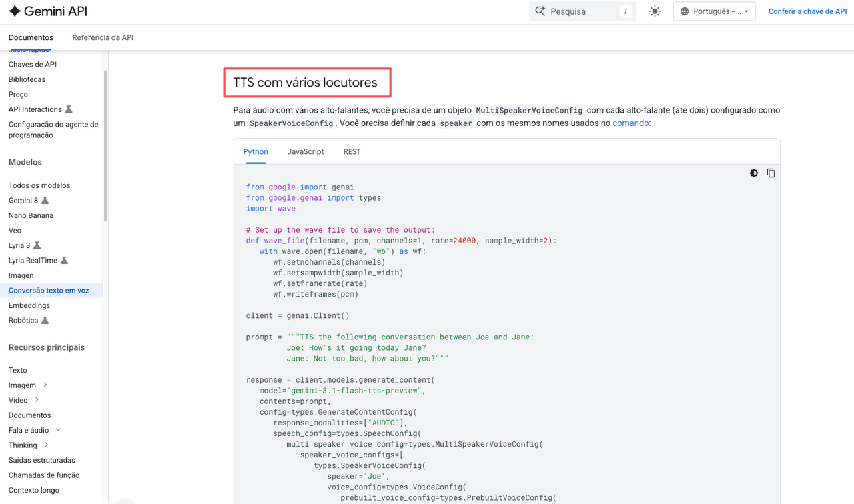Viewport: 854px width, 504px height.
Task: Open Saídas estruturadas in sidebar
Action: (x=42, y=460)
